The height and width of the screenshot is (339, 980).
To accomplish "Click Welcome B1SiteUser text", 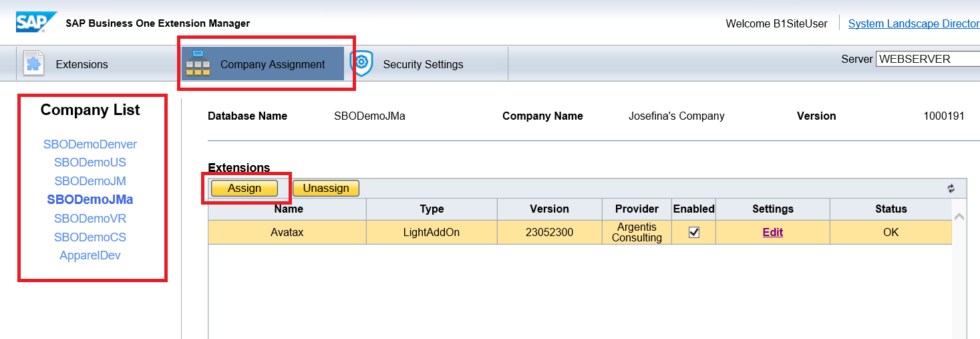I will click(776, 23).
